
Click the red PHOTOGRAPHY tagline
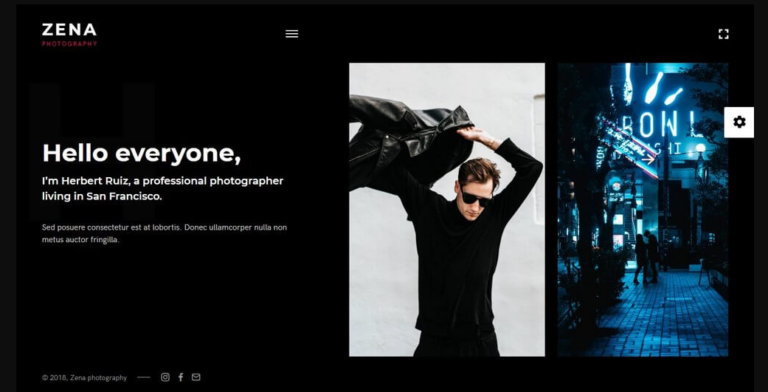(69, 44)
